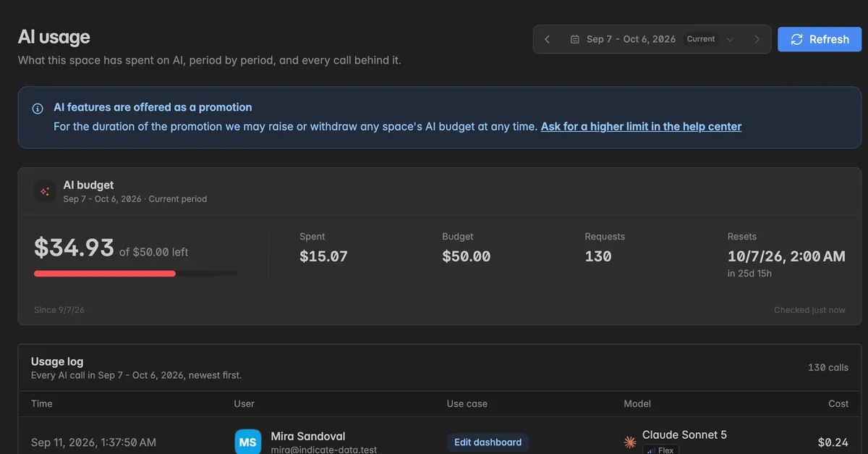
Task: Click the Model column header
Action: coord(637,403)
